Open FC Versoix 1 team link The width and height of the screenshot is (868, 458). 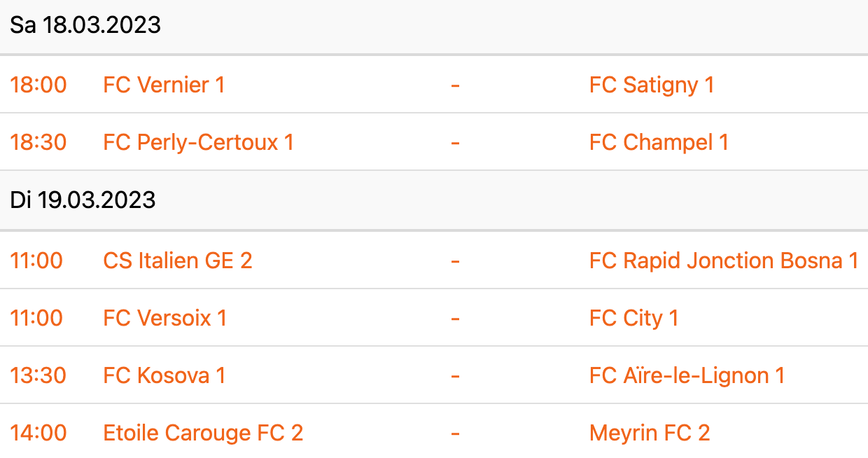[x=165, y=318]
